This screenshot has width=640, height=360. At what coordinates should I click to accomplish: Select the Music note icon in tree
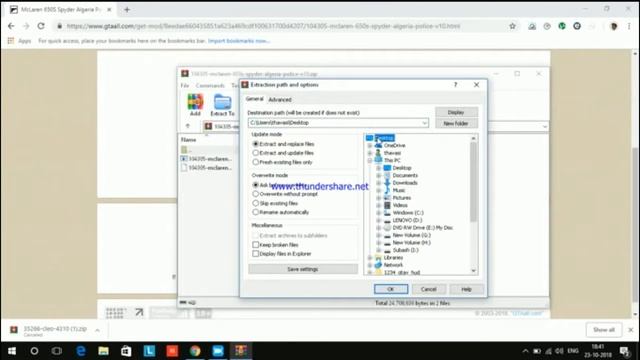coord(387,190)
